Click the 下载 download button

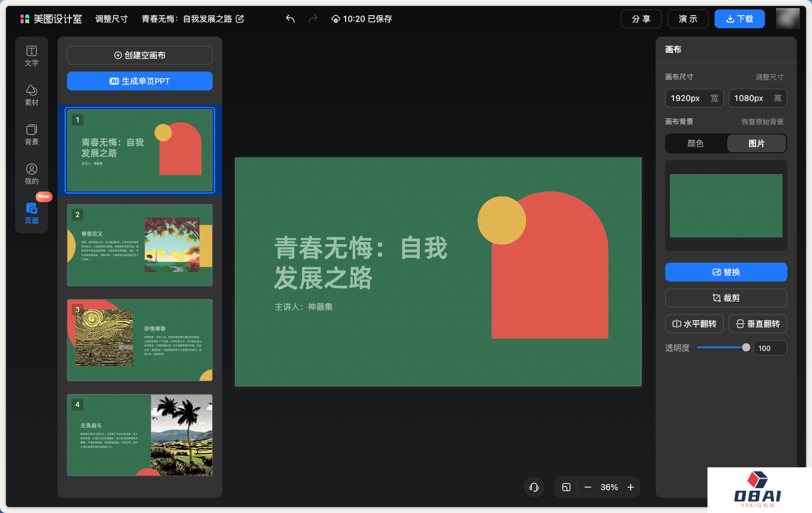click(739, 19)
